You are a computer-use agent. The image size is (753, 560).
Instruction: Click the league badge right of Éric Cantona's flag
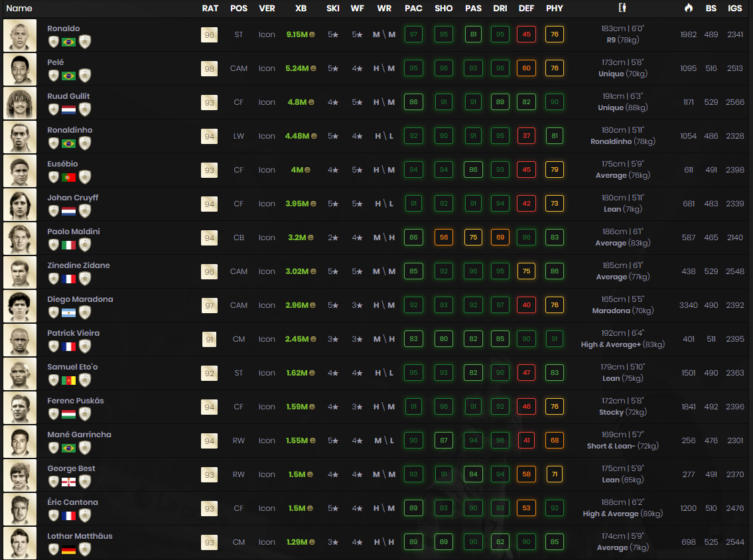pyautogui.click(x=84, y=516)
